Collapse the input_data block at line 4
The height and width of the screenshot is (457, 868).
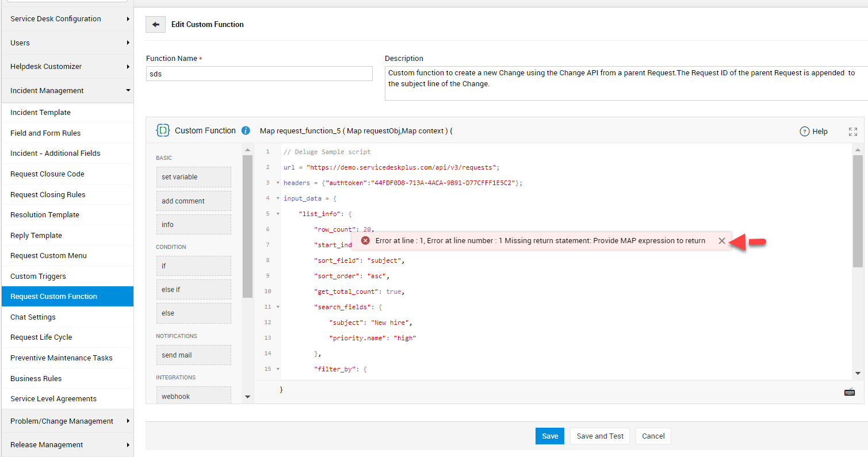[x=278, y=198]
